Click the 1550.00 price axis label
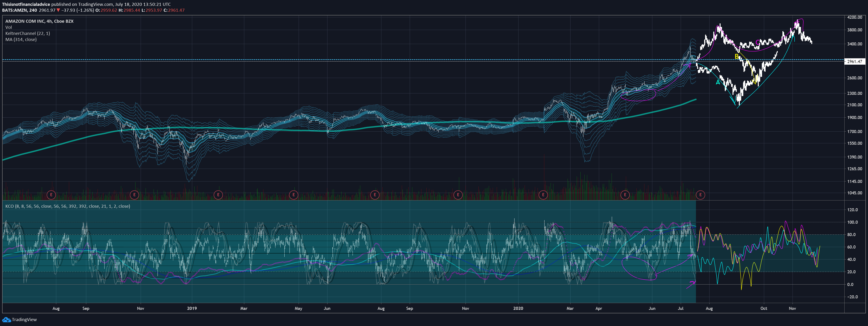 click(855, 143)
